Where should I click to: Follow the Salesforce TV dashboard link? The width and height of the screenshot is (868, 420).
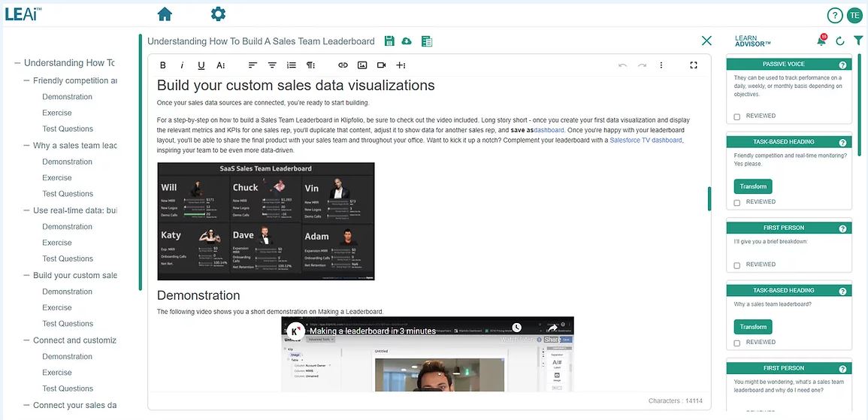click(646, 141)
